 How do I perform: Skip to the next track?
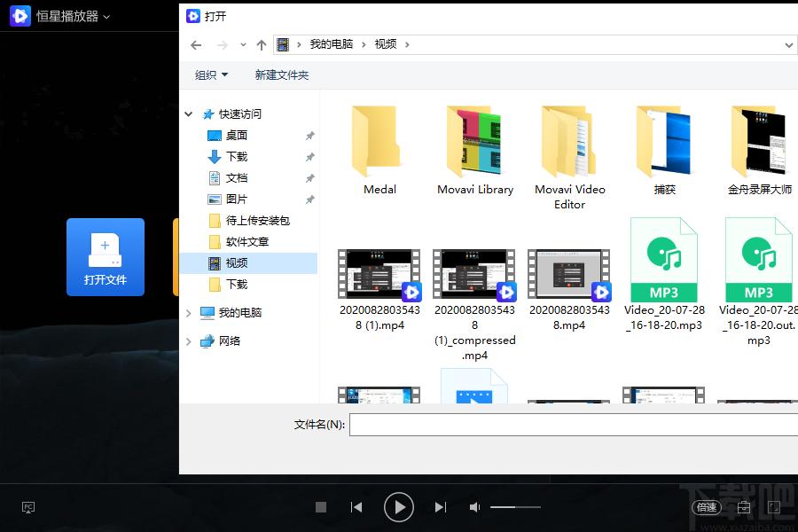coord(440,507)
